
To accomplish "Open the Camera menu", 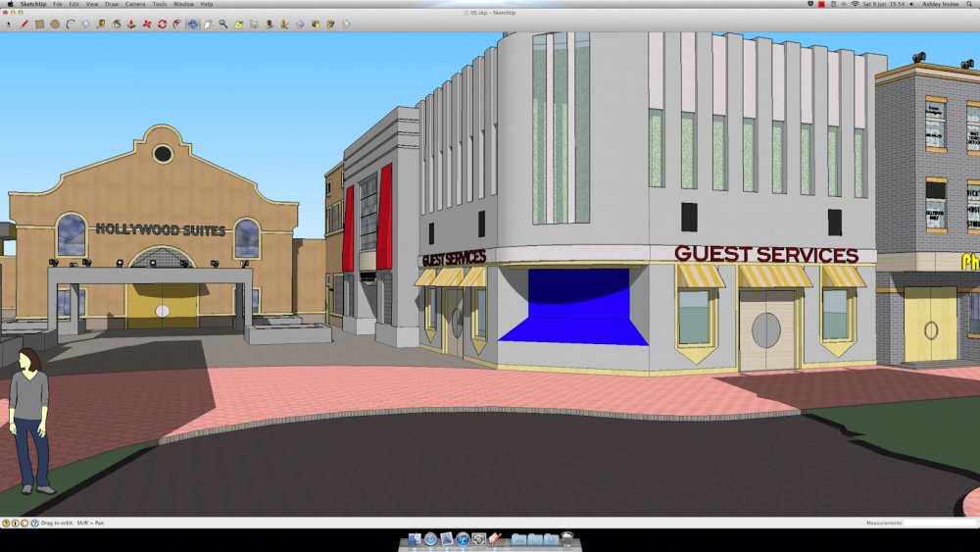I will point(135,4).
